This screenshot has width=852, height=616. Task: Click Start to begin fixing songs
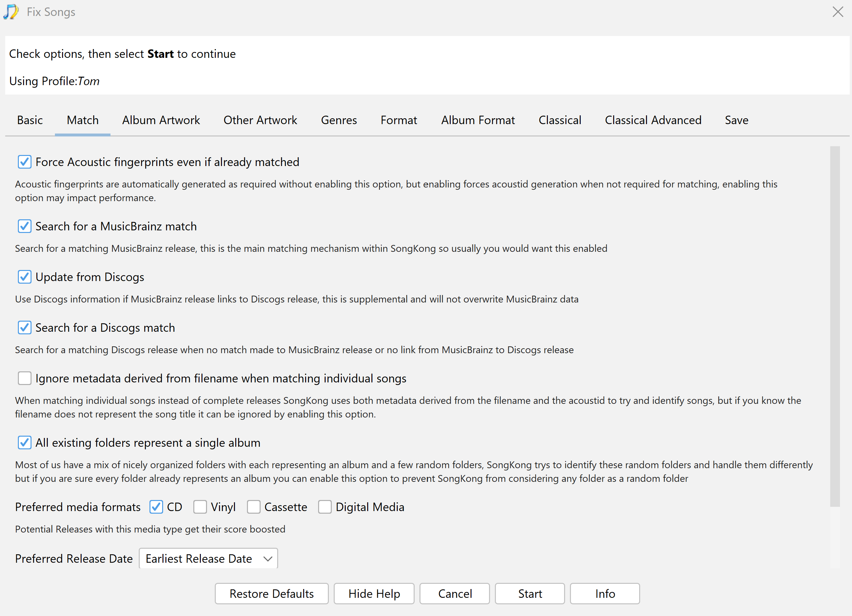click(x=530, y=594)
